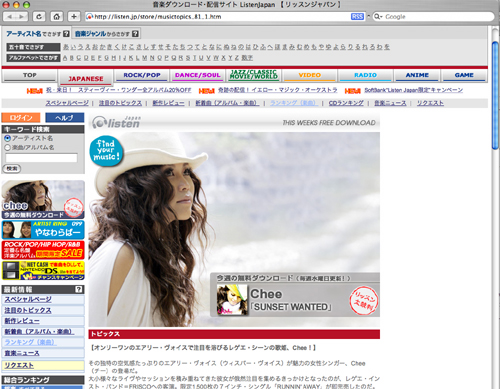Image resolution: width=500 pixels, height=389 pixels.
Task: Click the red stamp beside Chee SUNSET WANTED
Action: pyautogui.click(x=364, y=300)
